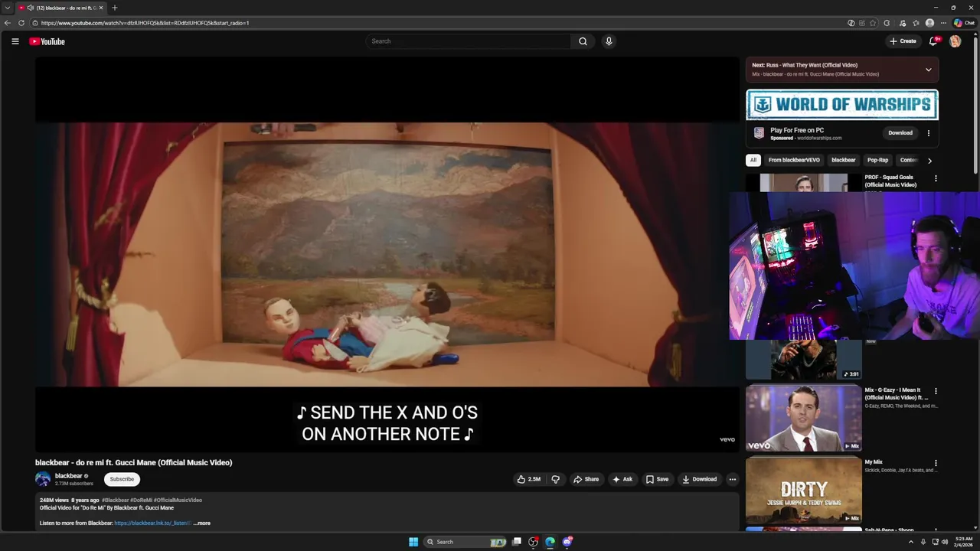Open #OfficialMusicVideo hashtag link
The height and width of the screenshot is (551, 980).
point(178,500)
